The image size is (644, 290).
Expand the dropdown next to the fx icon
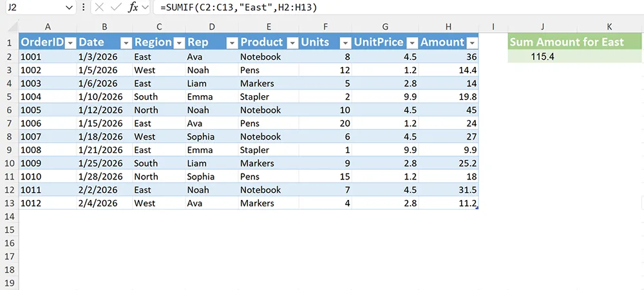[x=146, y=7]
